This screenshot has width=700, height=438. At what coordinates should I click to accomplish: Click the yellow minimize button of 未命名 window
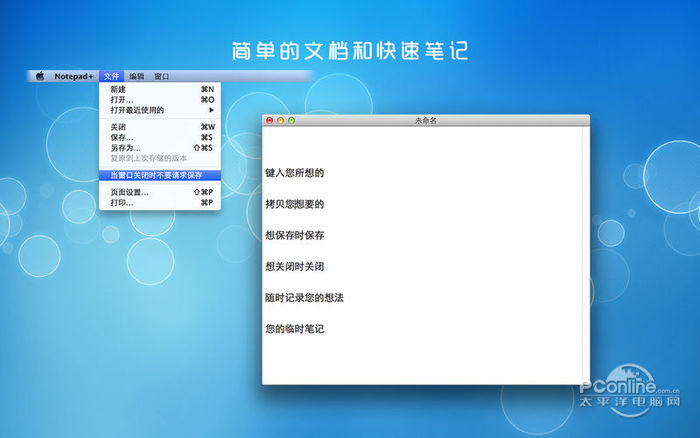[280, 120]
